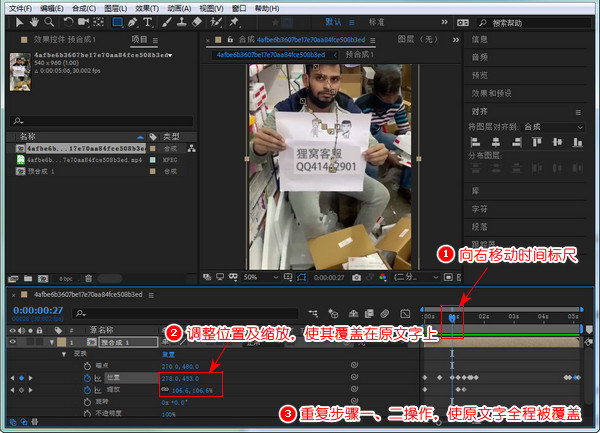Open 图层(L) menu
The width and height of the screenshot is (600, 433).
[116, 8]
